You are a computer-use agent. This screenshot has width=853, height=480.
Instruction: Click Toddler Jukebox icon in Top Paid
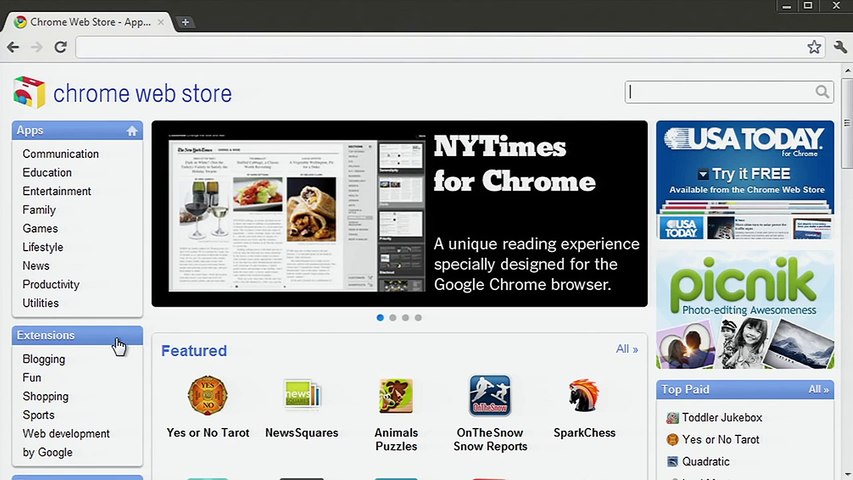(x=672, y=418)
